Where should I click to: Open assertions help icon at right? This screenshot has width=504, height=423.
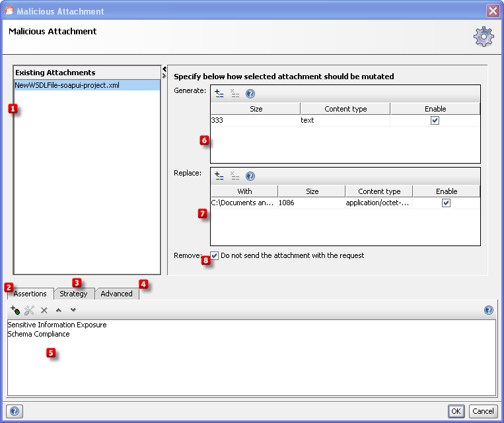tap(489, 310)
